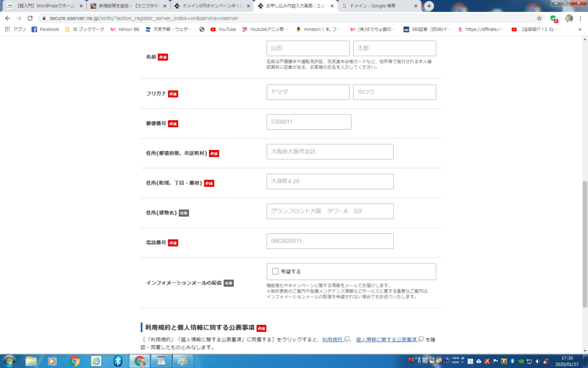Click the Facebook bookmark

click(45, 29)
